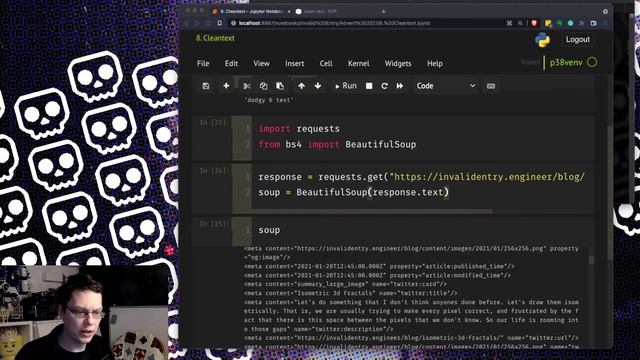Open the Cell menu
This screenshot has width=640, height=360.
(x=326, y=64)
